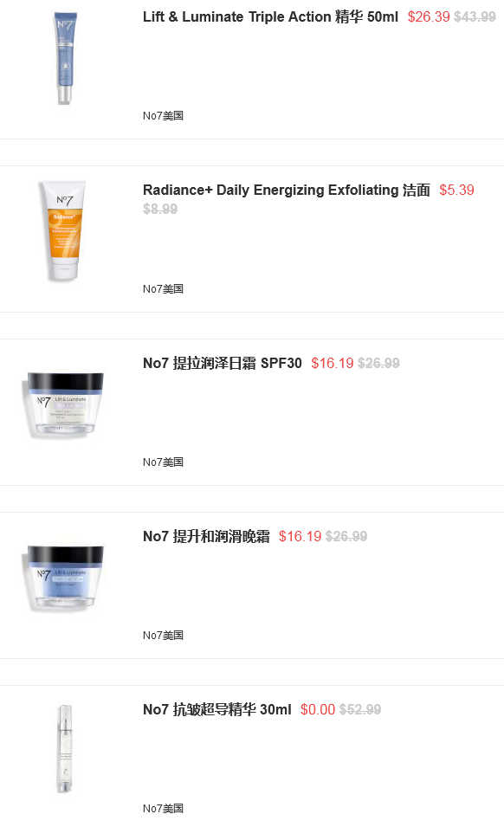This screenshot has width=504, height=827.
Task: Open the Lift & Luminate Triple Action serum image
Action: click(65, 58)
